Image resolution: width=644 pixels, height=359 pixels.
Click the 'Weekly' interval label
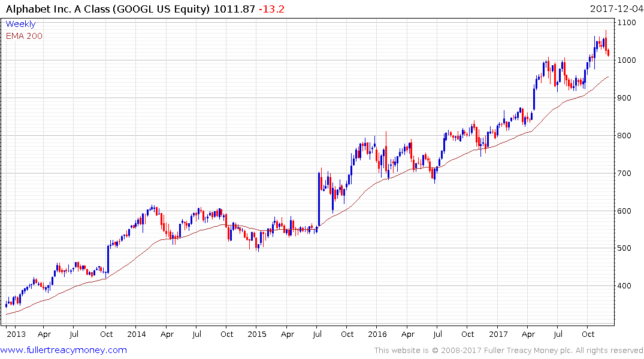pyautogui.click(x=20, y=24)
